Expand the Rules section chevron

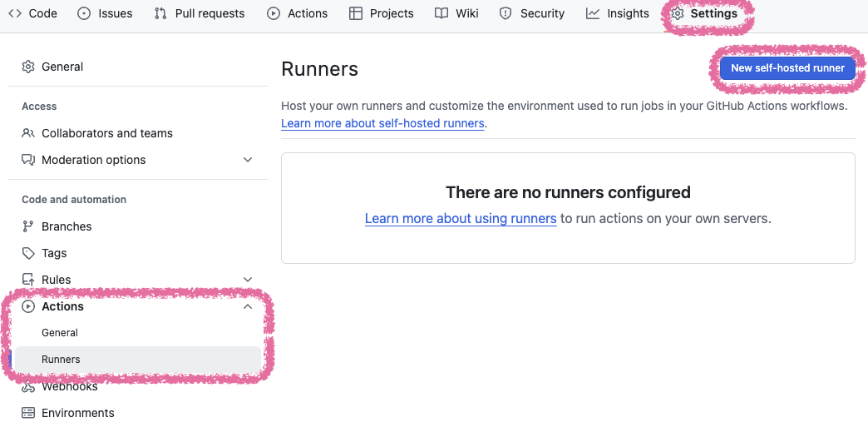[x=248, y=280]
